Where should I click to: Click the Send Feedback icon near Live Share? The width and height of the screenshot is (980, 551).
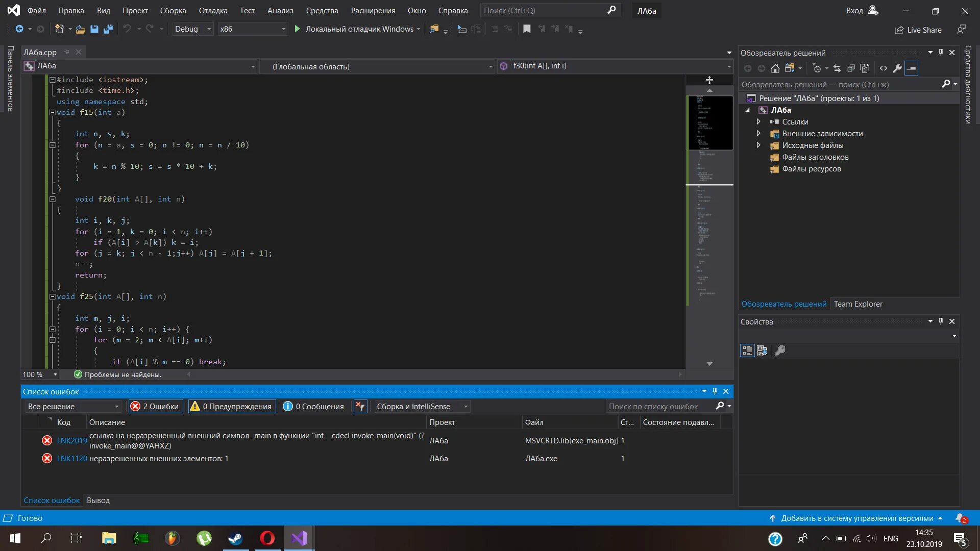[962, 30]
